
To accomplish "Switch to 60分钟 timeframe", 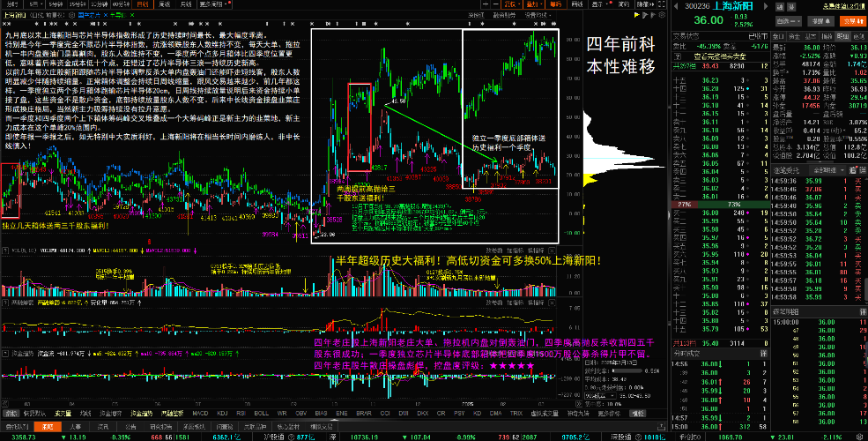I will tap(120, 4).
